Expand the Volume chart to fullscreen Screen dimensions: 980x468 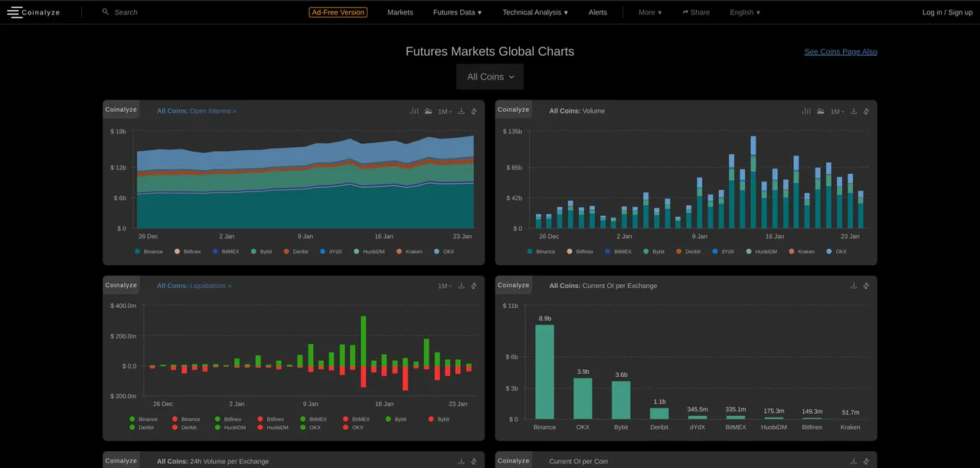pos(866,111)
